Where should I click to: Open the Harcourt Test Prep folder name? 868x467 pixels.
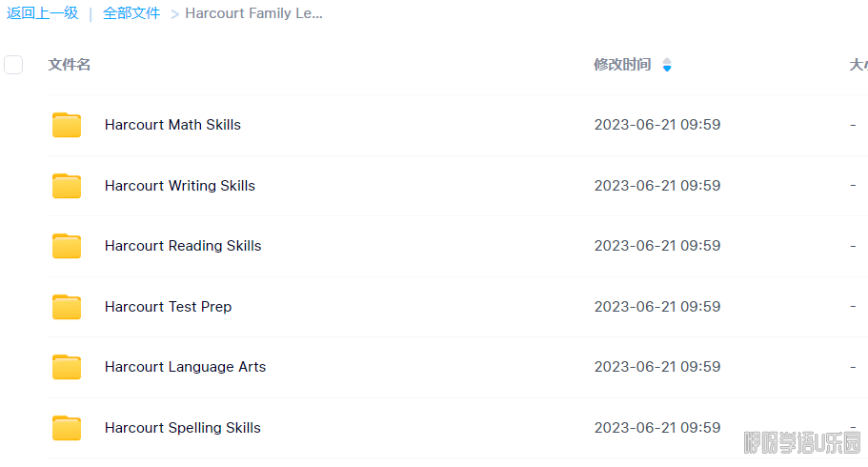(169, 307)
